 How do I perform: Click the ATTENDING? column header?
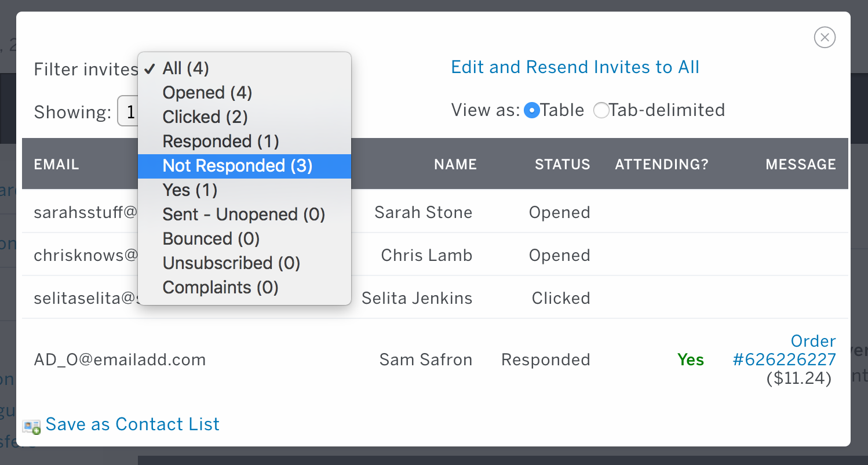pos(662,165)
